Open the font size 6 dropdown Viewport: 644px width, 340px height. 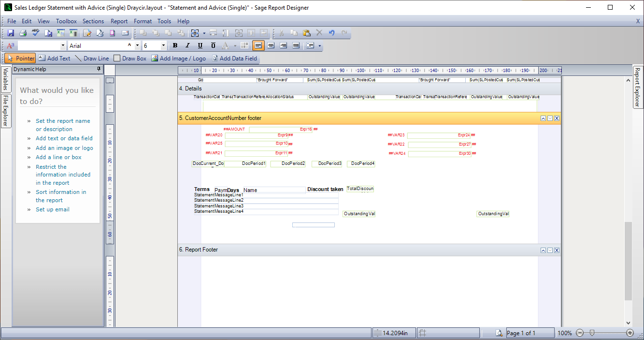click(x=163, y=45)
